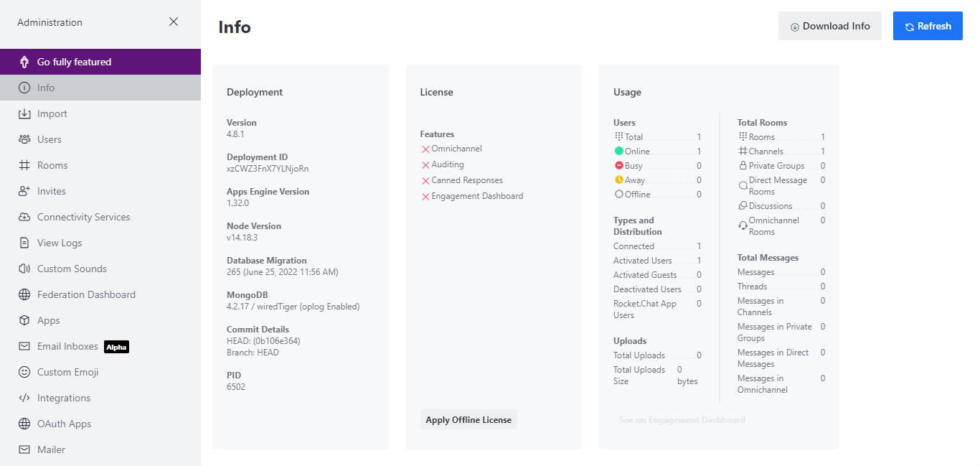Click the Go fully featured banner
980x466 pixels.
[100, 62]
